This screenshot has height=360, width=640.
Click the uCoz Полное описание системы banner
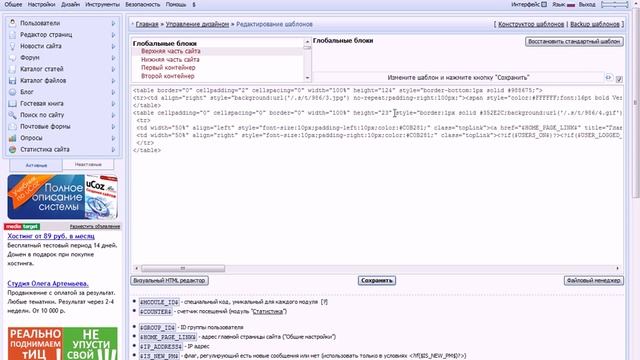pyautogui.click(x=62, y=197)
